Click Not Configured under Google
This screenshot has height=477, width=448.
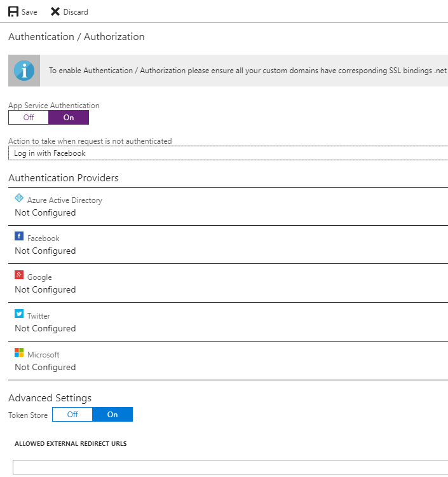45,289
